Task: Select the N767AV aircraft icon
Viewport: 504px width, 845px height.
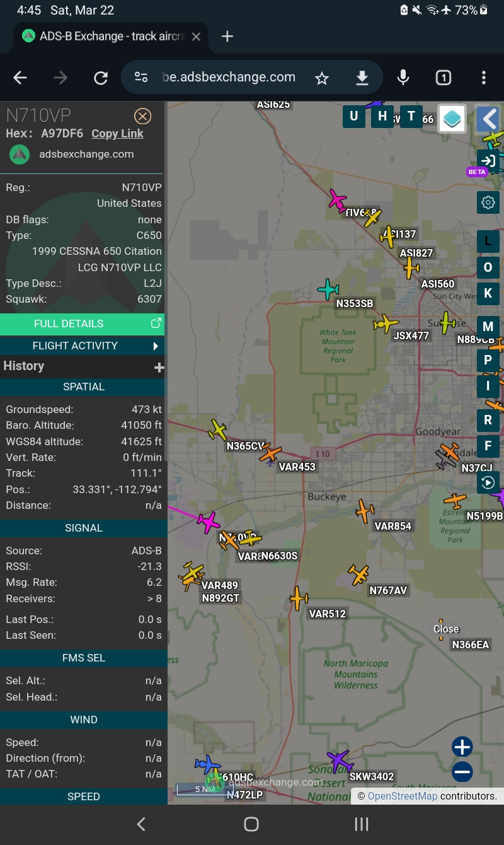Action: [x=358, y=574]
